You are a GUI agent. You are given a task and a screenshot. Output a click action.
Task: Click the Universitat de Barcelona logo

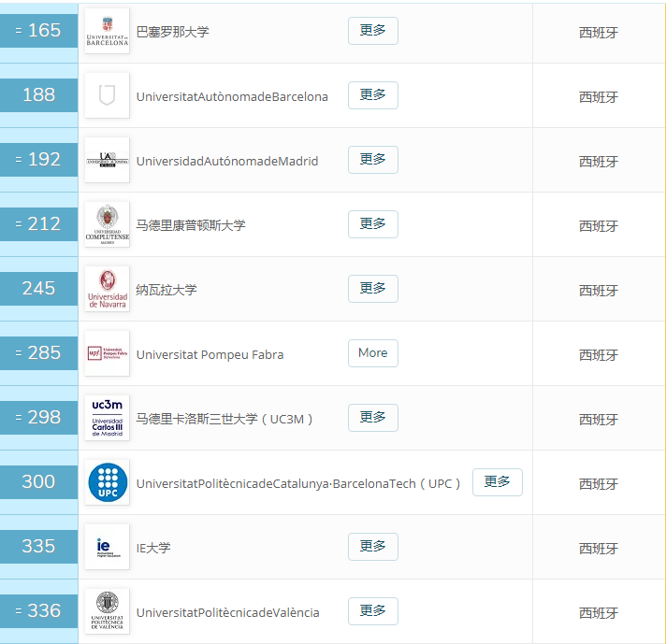[x=107, y=31]
